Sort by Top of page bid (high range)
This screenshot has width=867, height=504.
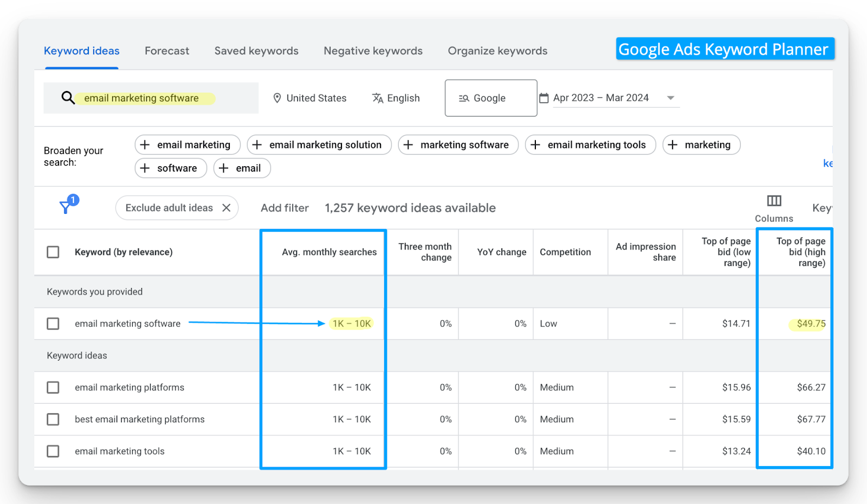point(801,252)
